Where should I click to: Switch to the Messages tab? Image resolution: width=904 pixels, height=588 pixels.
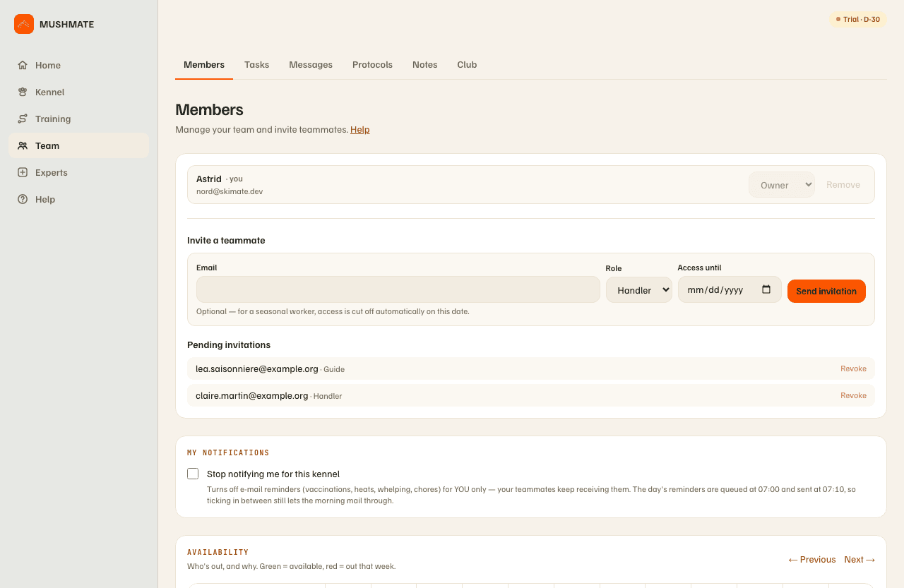(311, 64)
